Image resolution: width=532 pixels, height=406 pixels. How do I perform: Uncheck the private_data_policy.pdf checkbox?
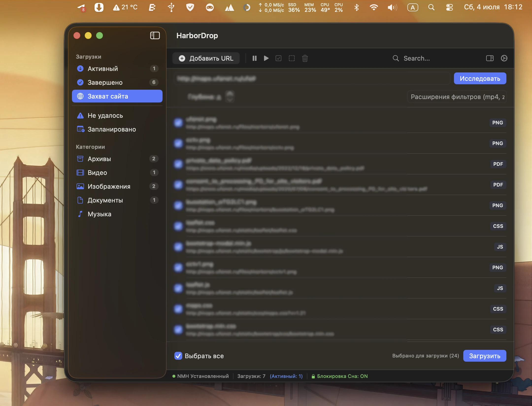coord(178,164)
